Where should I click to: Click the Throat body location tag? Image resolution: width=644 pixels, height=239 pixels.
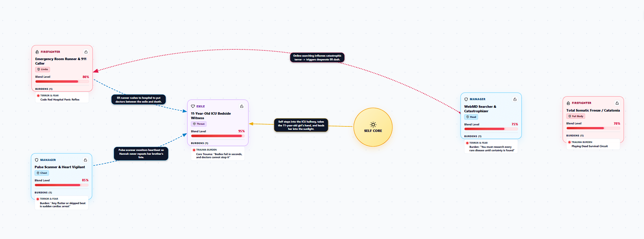[x=199, y=124]
